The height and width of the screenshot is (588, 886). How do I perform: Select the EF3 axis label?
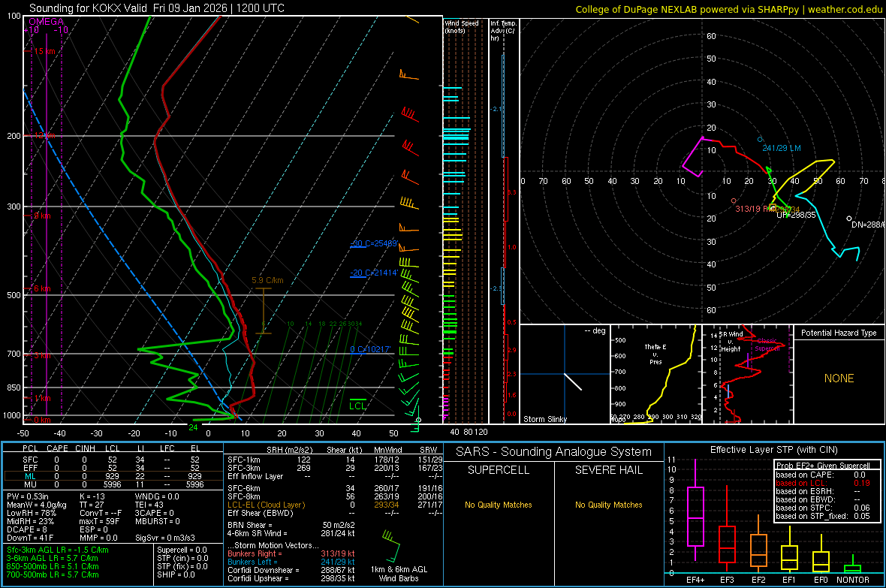click(727, 580)
